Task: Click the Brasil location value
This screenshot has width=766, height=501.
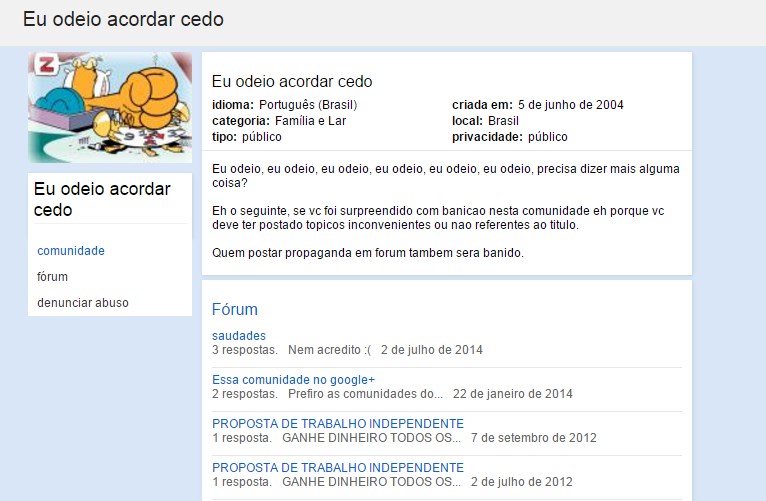Action: click(504, 121)
